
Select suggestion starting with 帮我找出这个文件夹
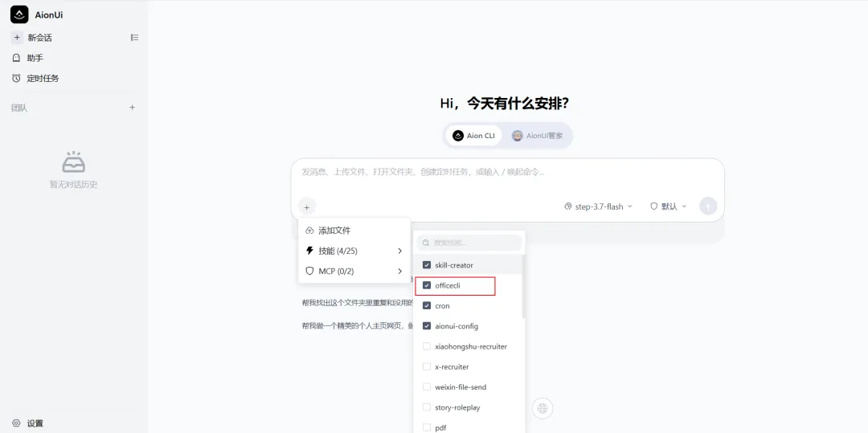pos(357,303)
